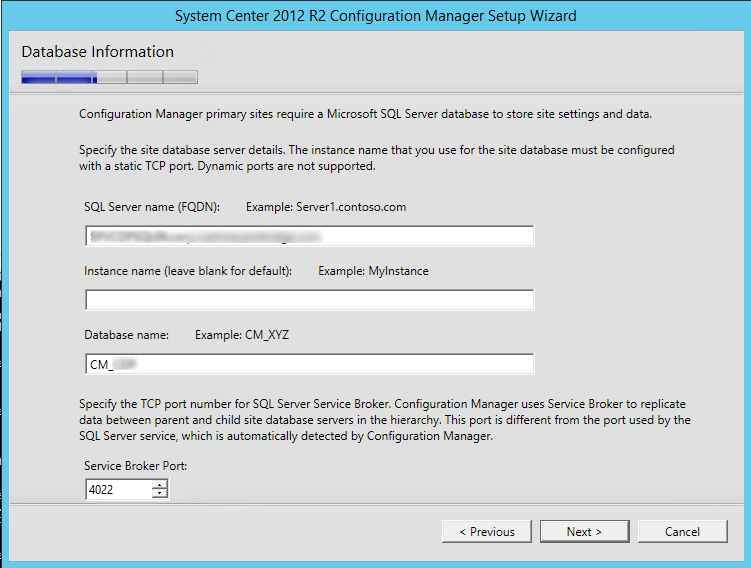Click into the Instance name field

point(309,300)
